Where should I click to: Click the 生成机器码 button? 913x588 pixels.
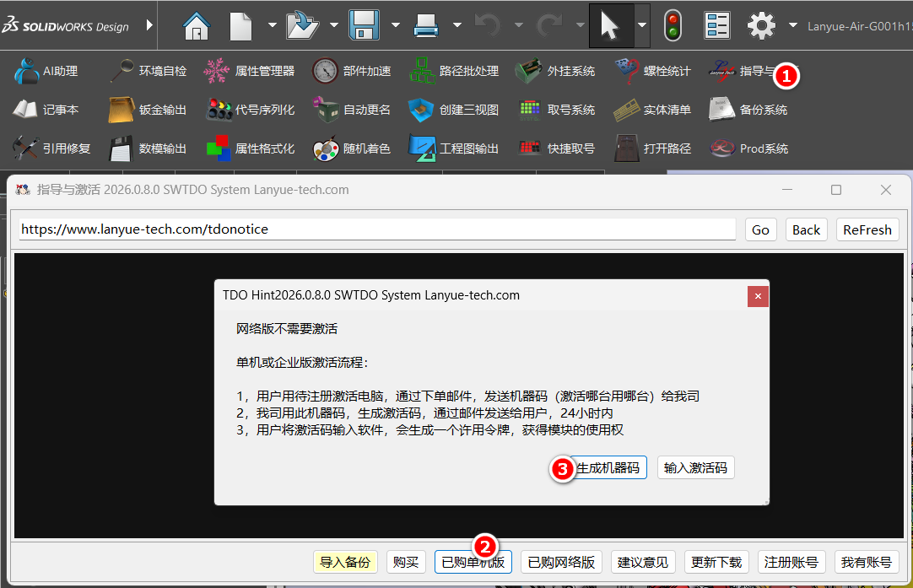[x=608, y=468]
